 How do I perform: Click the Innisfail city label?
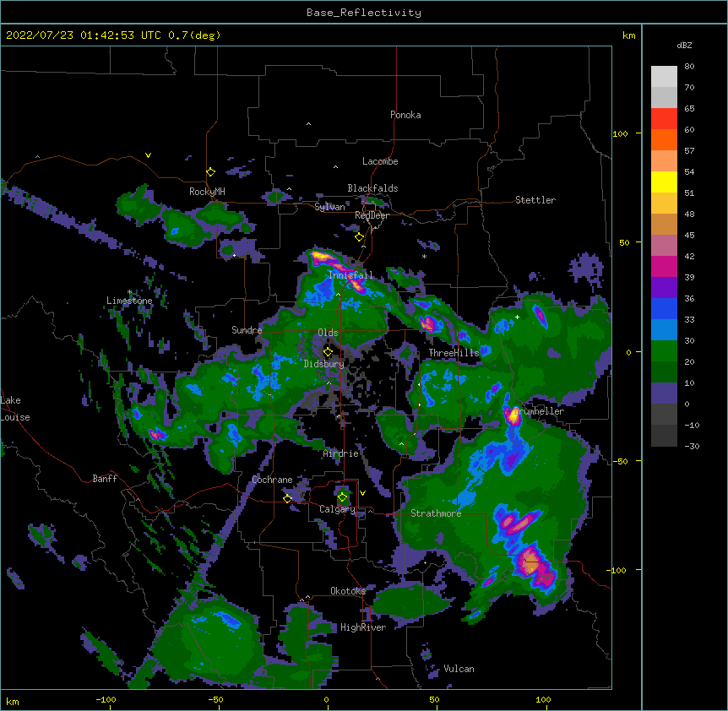pyautogui.click(x=350, y=275)
